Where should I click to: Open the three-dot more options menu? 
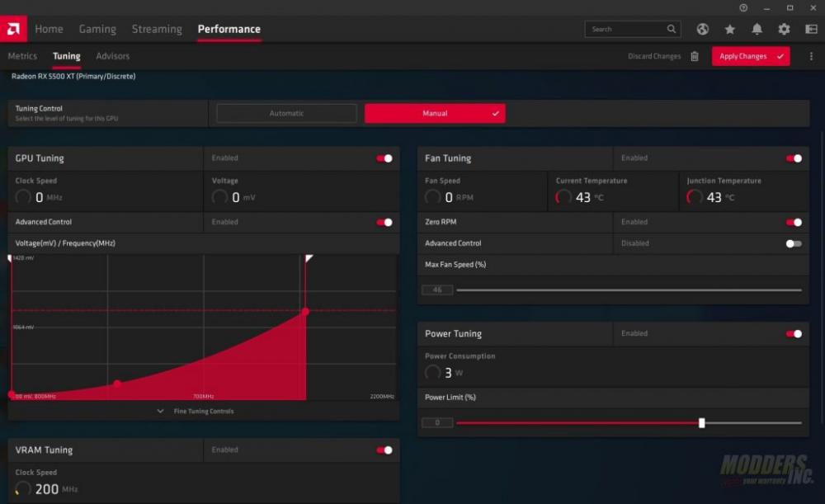811,56
